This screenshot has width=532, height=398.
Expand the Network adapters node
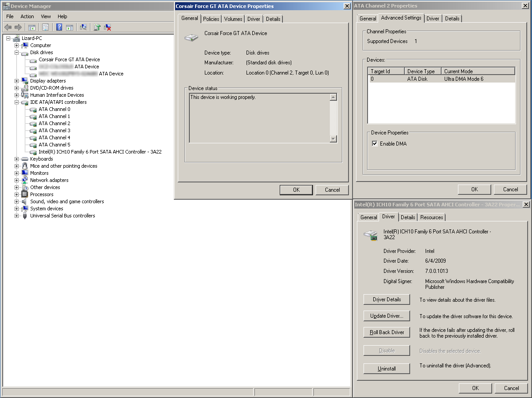[x=16, y=180]
